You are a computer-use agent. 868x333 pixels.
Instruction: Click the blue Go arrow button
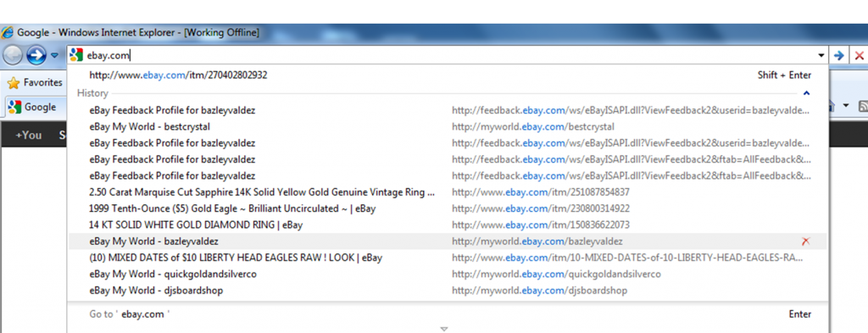pyautogui.click(x=839, y=55)
